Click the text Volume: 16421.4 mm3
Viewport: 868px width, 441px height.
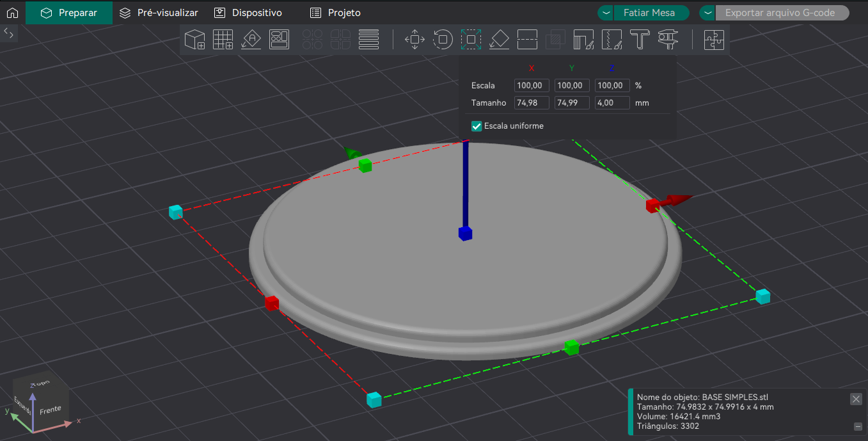point(677,417)
